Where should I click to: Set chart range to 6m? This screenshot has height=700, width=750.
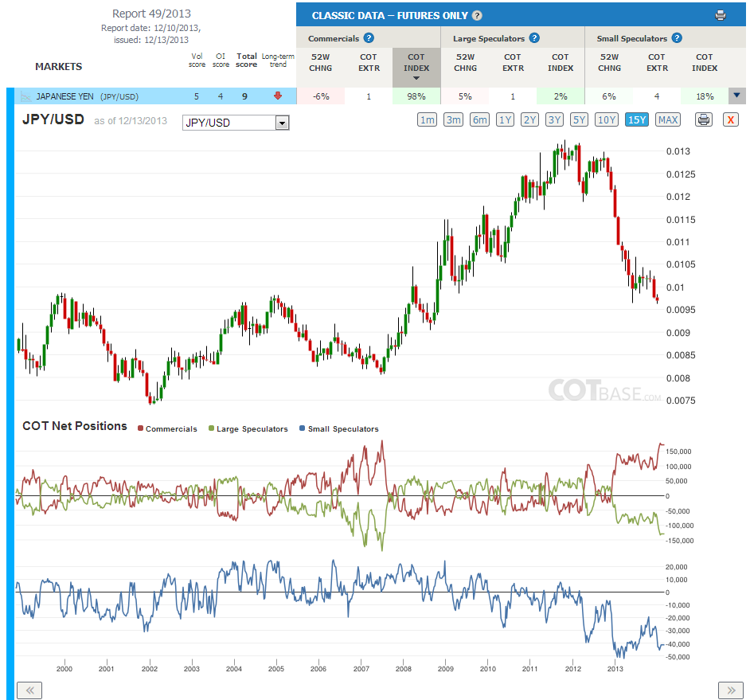(x=479, y=119)
